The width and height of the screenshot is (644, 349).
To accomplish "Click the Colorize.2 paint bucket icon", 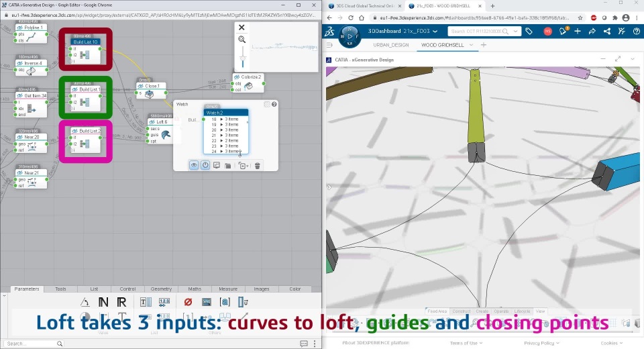I will (248, 86).
